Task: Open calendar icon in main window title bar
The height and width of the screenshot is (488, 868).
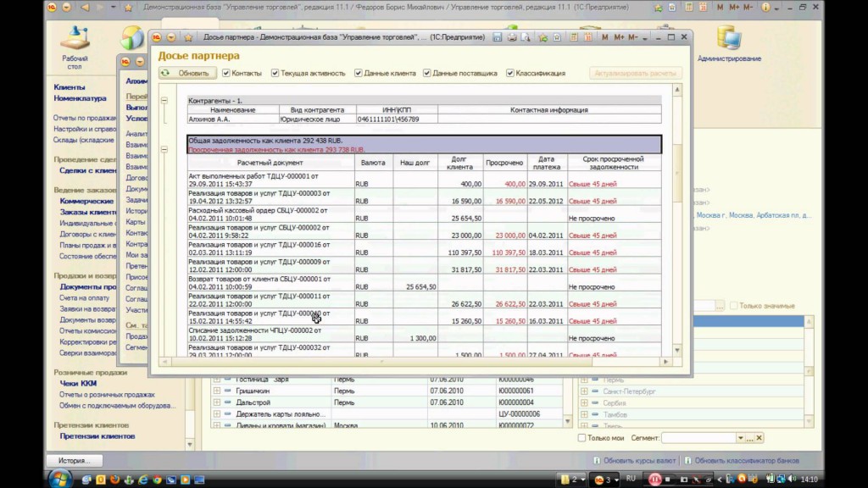Action: (703, 7)
